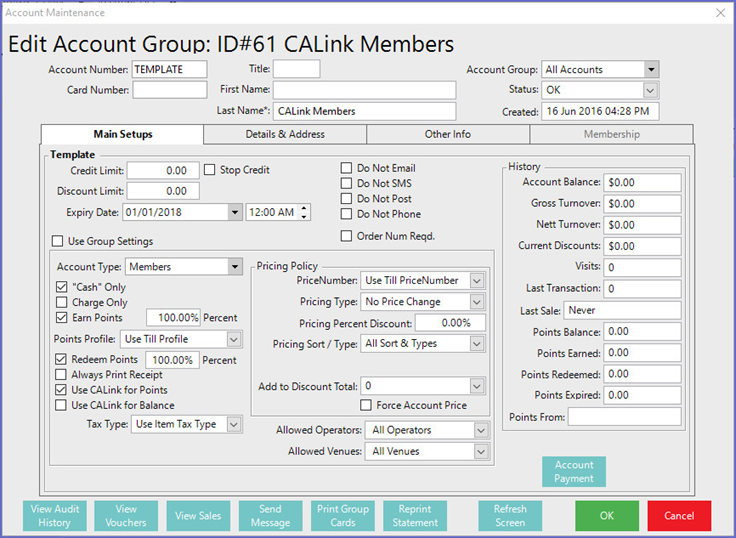Tick the Stop Credit checkbox
736x538 pixels.
209,169
